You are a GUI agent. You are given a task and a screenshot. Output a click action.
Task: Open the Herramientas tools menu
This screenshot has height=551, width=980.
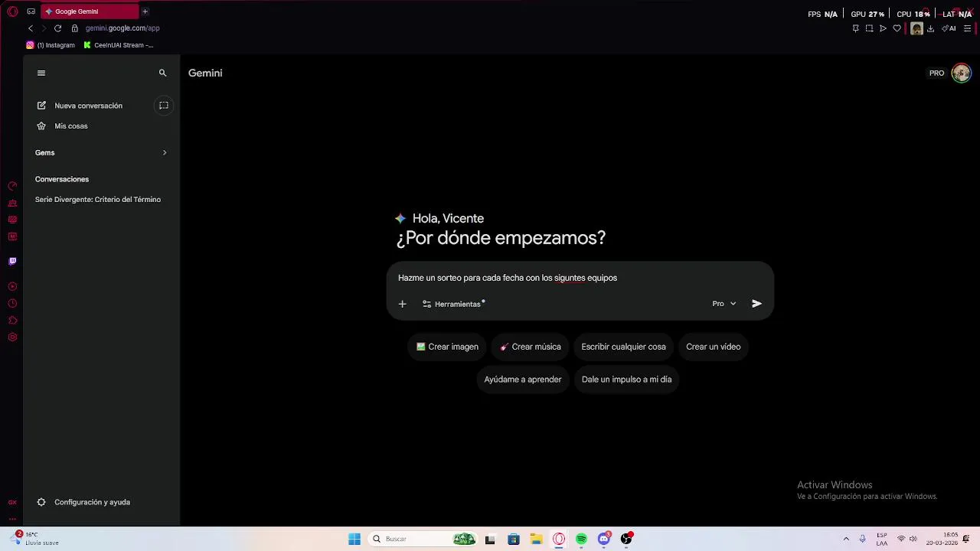(x=453, y=304)
